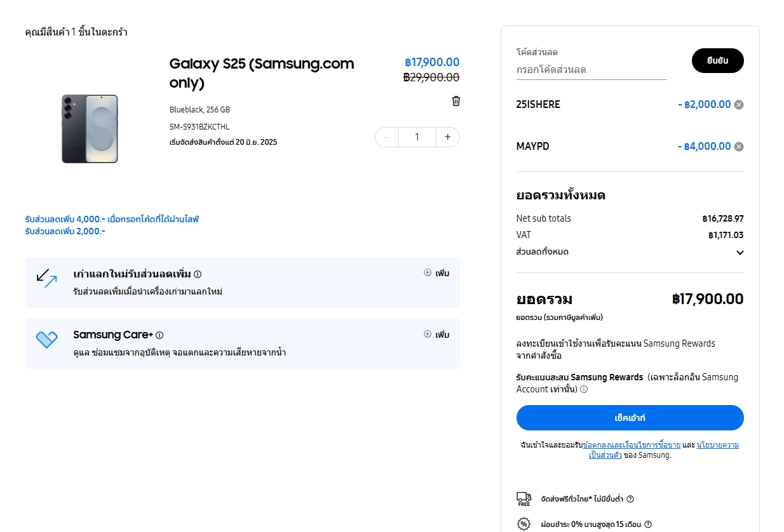The width and height of the screenshot is (784, 532).
Task: Click the ยอดรวม grand total ฿17,900.00
Action: pos(708,299)
